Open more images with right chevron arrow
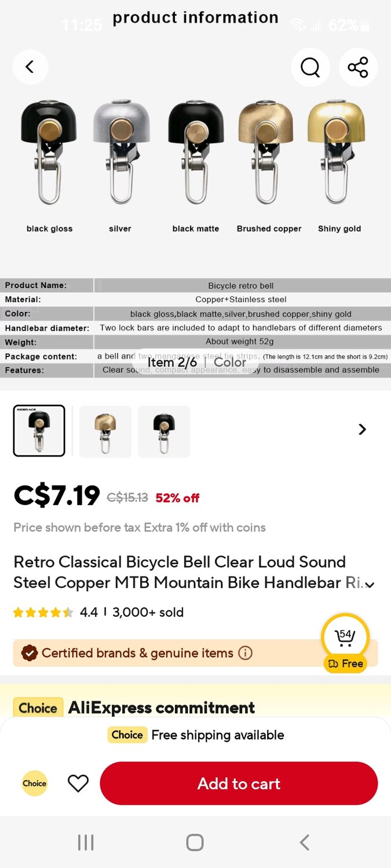 (362, 429)
